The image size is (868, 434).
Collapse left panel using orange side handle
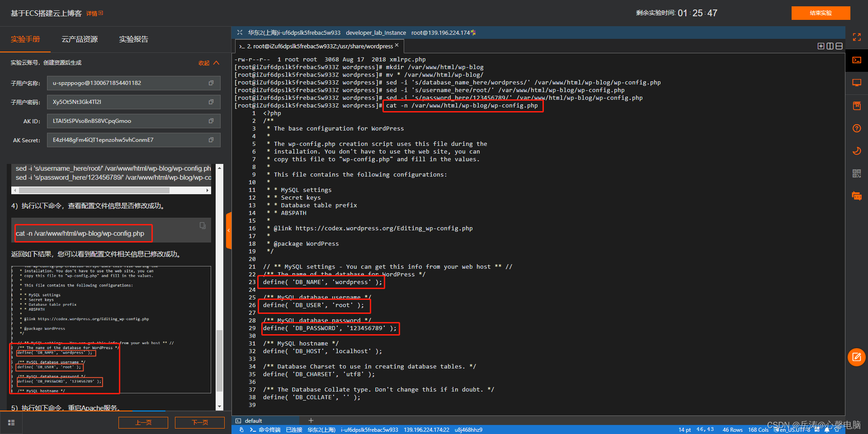pos(229,230)
